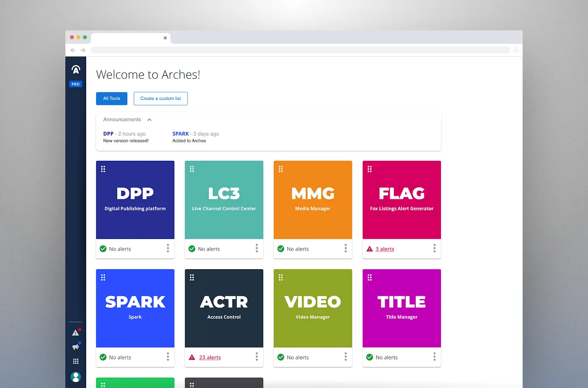The height and width of the screenshot is (388, 588).
Task: Click the PRD environment badge
Action: pos(76,84)
